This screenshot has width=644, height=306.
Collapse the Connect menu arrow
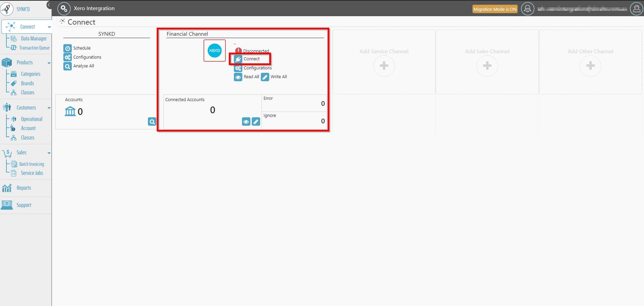pos(49,27)
